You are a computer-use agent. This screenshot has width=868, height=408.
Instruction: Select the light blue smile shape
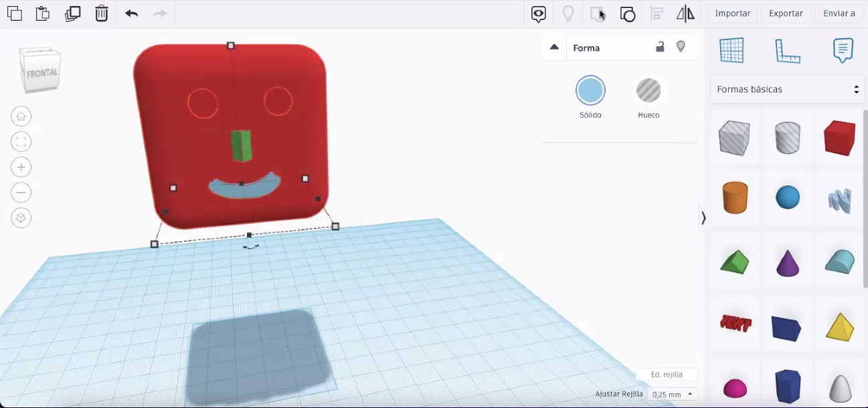click(244, 187)
